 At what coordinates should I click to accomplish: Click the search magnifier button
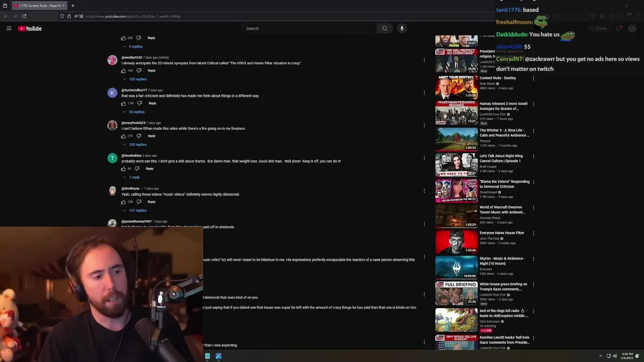pyautogui.click(x=385, y=29)
